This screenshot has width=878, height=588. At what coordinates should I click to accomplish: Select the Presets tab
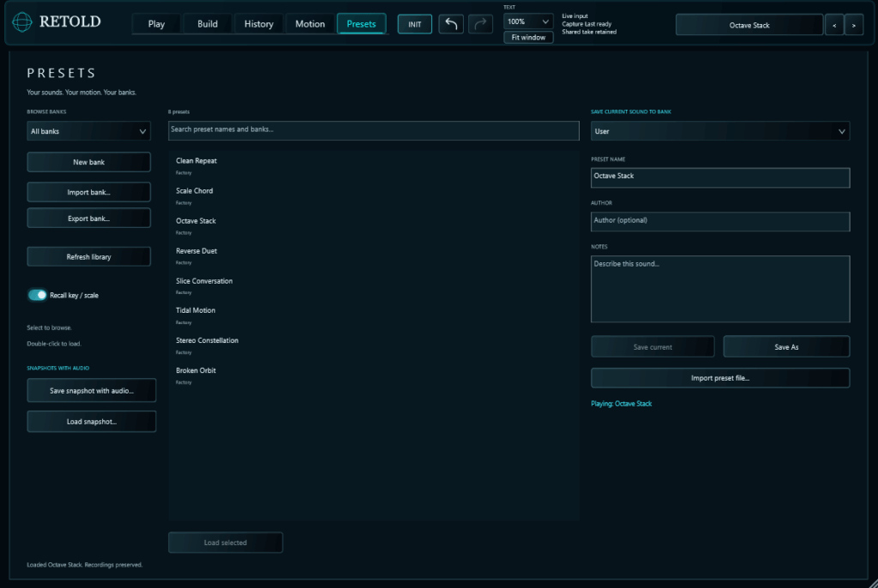(x=361, y=24)
